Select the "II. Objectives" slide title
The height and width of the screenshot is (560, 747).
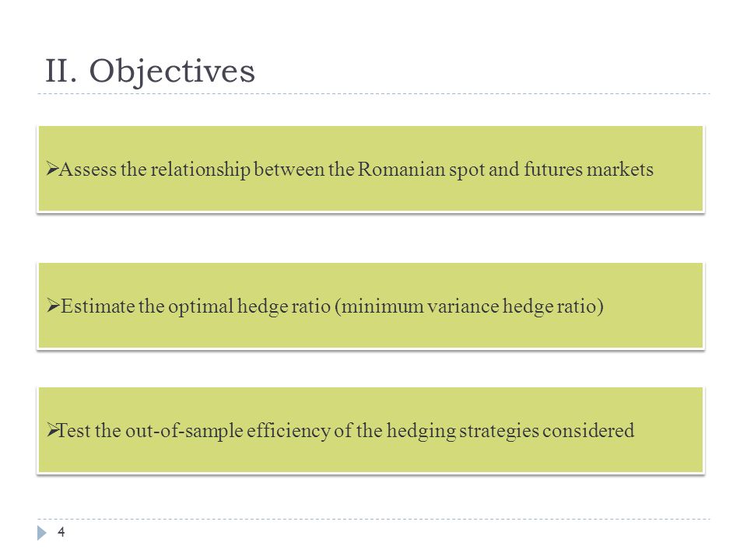[150, 71]
